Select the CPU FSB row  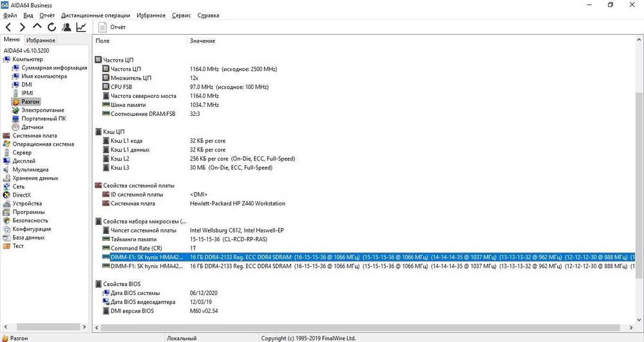pyautogui.click(x=365, y=87)
